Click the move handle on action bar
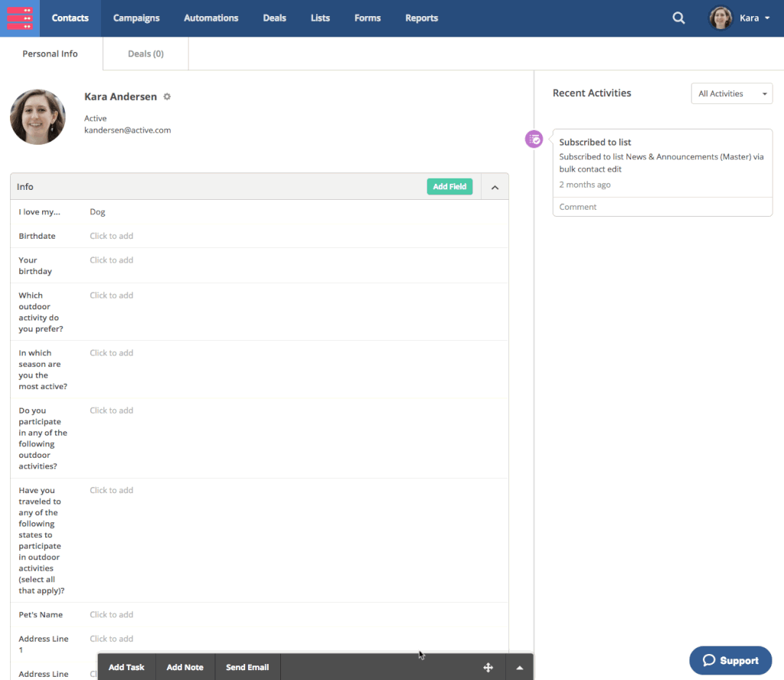784x680 pixels. [488, 668]
